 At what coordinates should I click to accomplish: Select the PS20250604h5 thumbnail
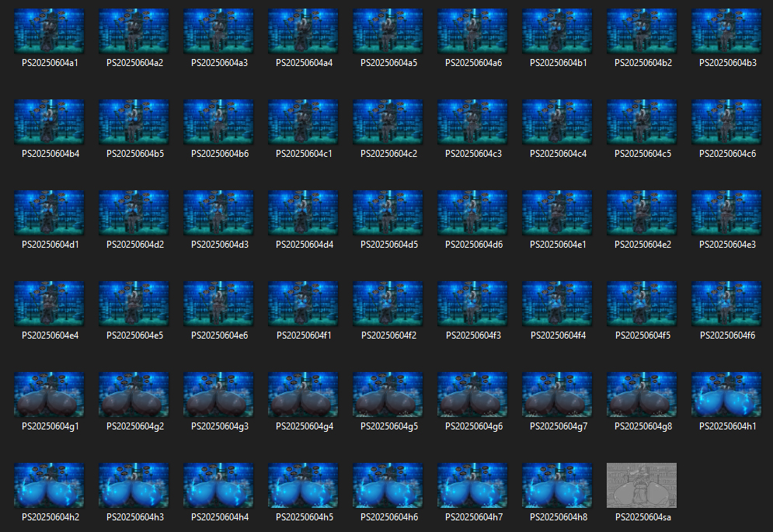point(303,485)
